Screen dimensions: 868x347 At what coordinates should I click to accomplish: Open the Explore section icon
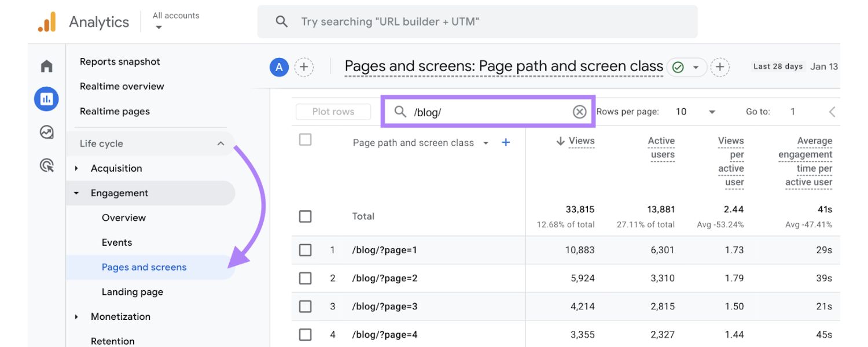point(46,131)
